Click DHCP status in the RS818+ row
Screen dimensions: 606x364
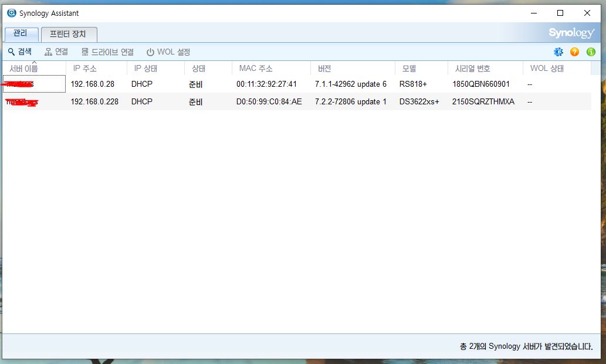[142, 84]
